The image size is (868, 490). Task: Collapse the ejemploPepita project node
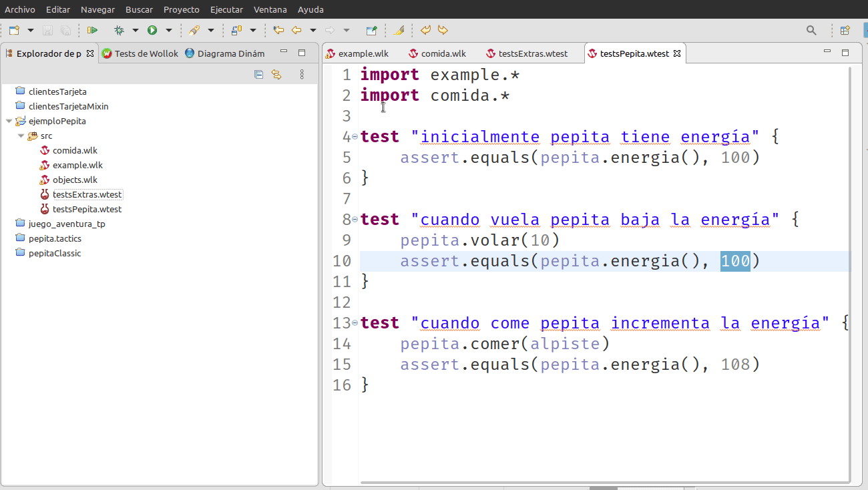(9, 121)
